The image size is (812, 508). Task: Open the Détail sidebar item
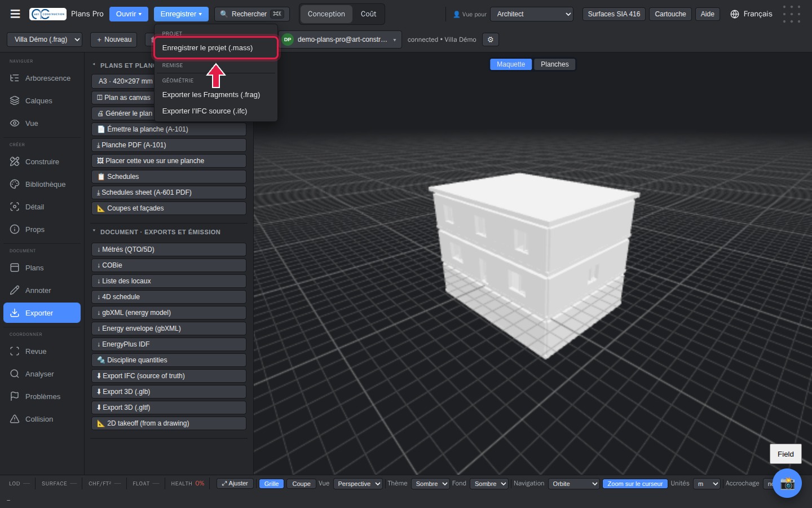click(42, 207)
